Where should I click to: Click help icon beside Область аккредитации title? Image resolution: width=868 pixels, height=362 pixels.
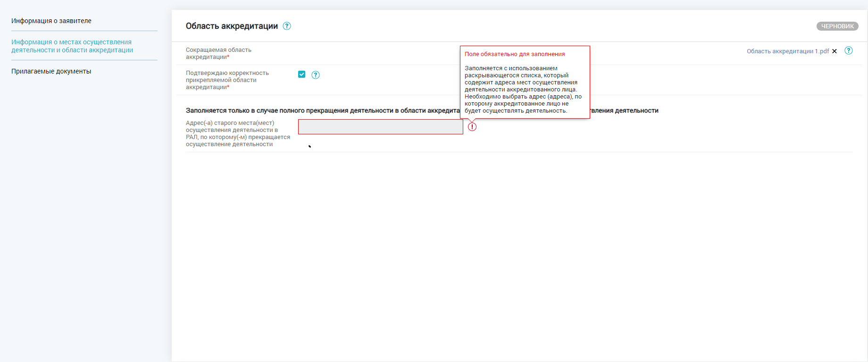pos(287,26)
